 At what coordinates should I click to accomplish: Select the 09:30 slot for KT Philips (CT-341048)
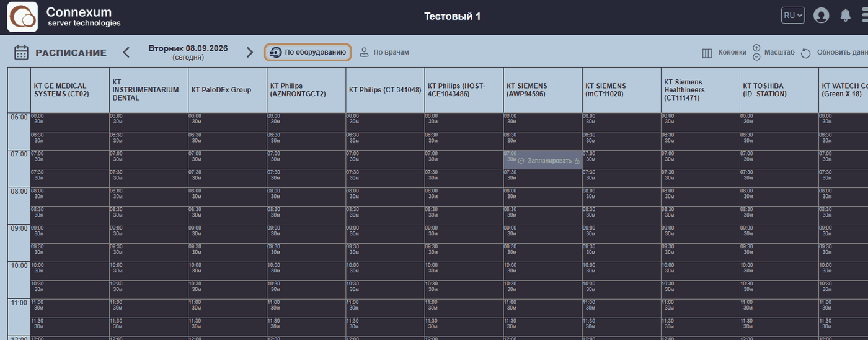[385, 253]
